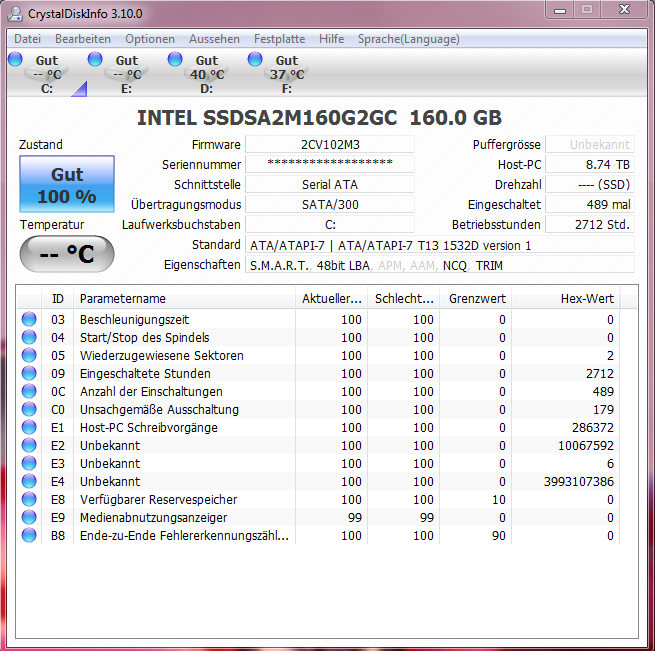This screenshot has height=651, width=655.
Task: Click status orb of Wiederzugewiesene Sektoren row
Action: [x=29, y=355]
